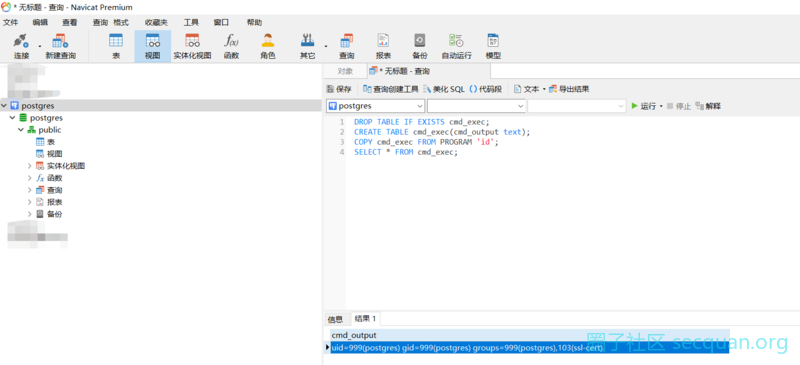
Task: Open Automation (自动运行) toolbar icon
Action: coord(456,47)
